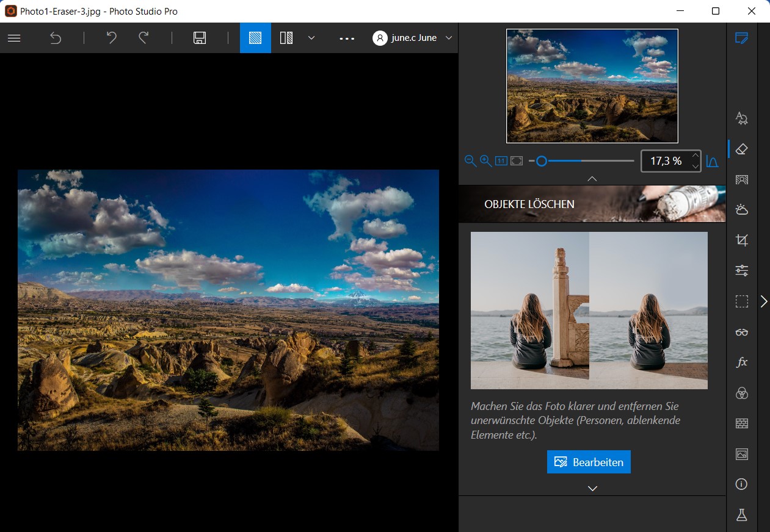This screenshot has width=770, height=532.
Task: Decrease zoom with the stepper down arrow
Action: coord(695,166)
